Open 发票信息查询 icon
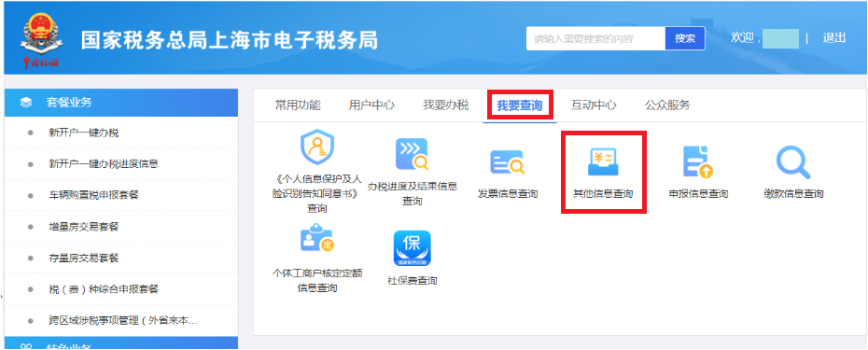This screenshot has height=350, width=868. [x=507, y=162]
